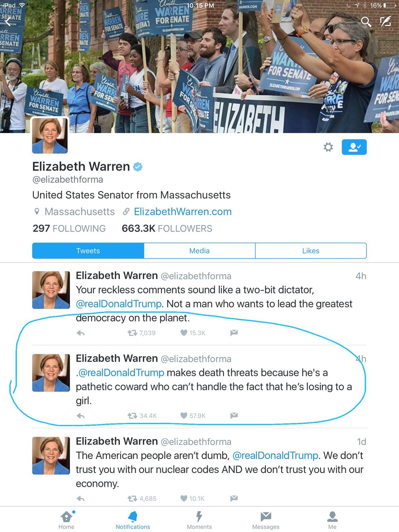Open the ElizabethWarren.com link
The width and height of the screenshot is (399, 532).
coord(182,212)
